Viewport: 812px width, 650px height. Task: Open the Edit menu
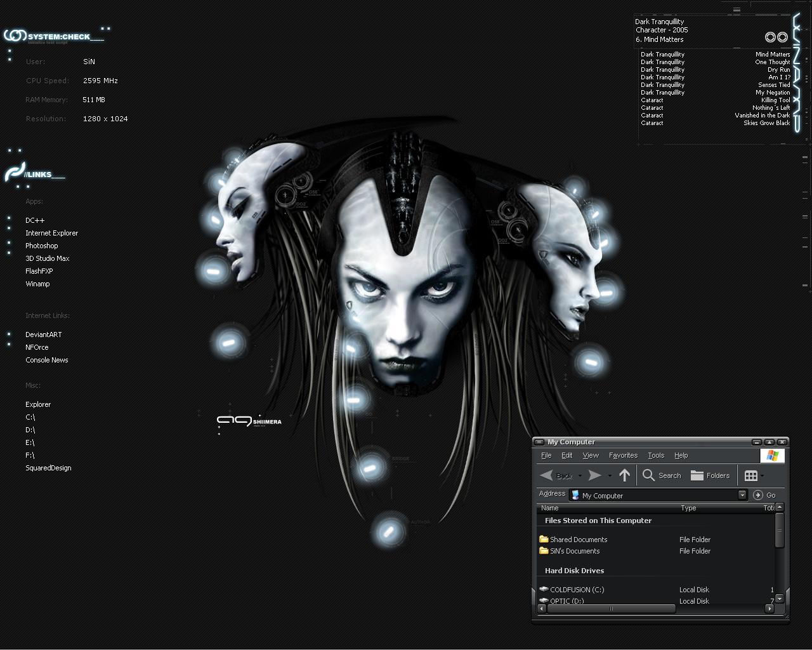coord(566,455)
